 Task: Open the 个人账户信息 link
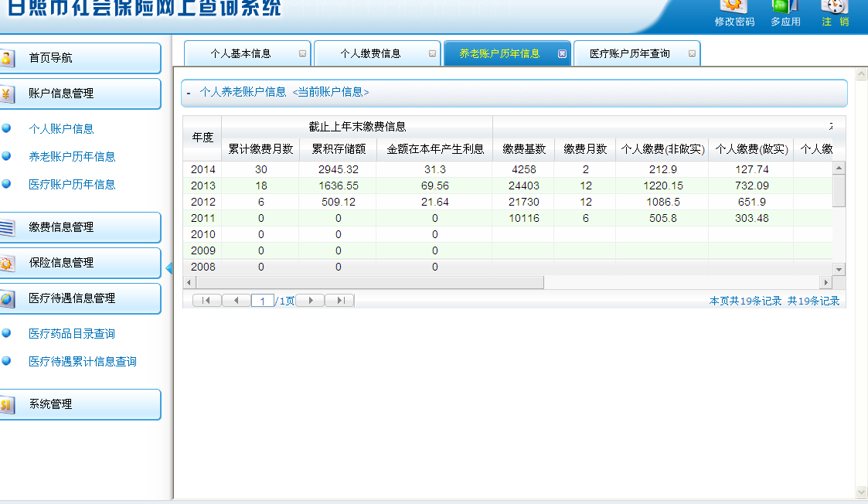click(x=61, y=129)
